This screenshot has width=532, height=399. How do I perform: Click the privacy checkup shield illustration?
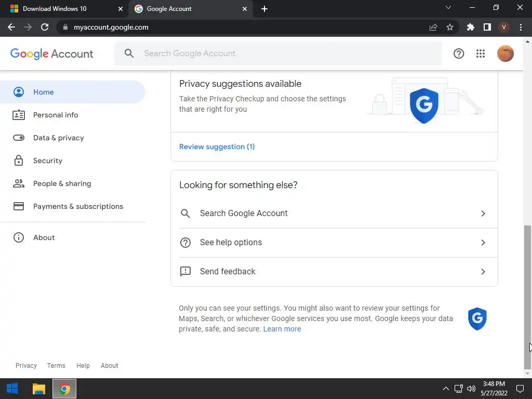click(x=424, y=105)
